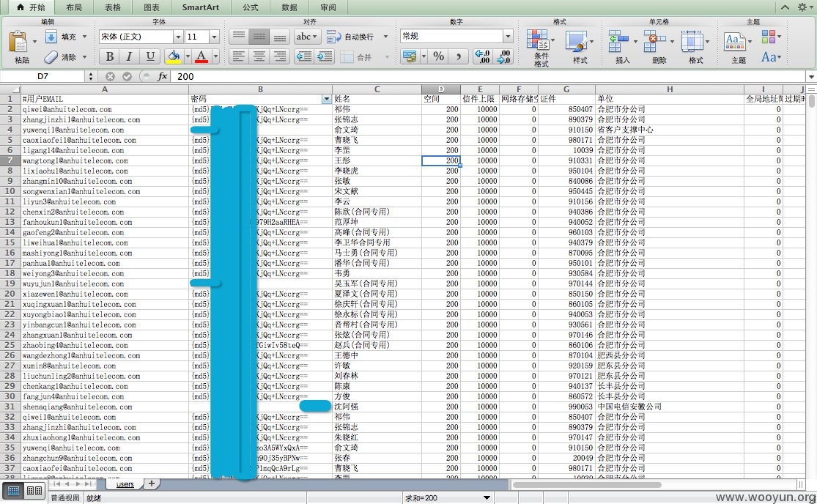Click Delete (删除) cells icon
This screenshot has height=504, width=817.
pyautogui.click(x=655, y=41)
